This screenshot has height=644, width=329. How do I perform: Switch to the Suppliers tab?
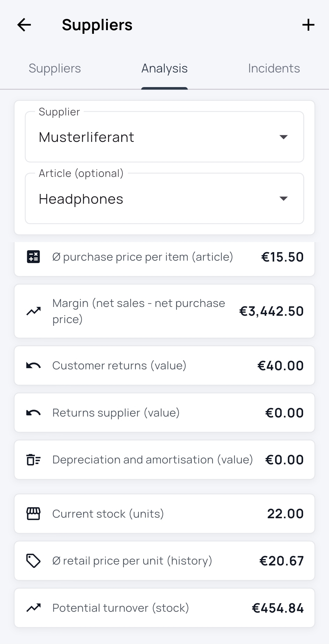[x=55, y=69]
